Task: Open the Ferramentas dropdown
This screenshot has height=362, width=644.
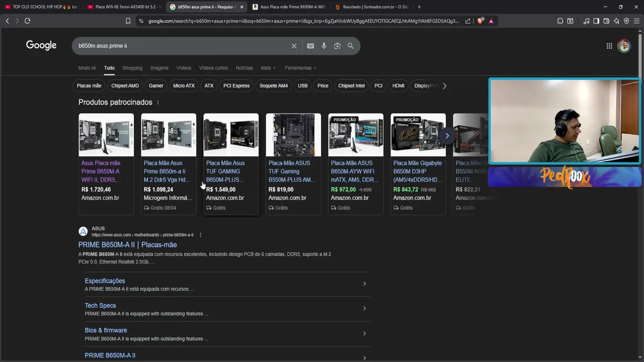Action: [300, 68]
